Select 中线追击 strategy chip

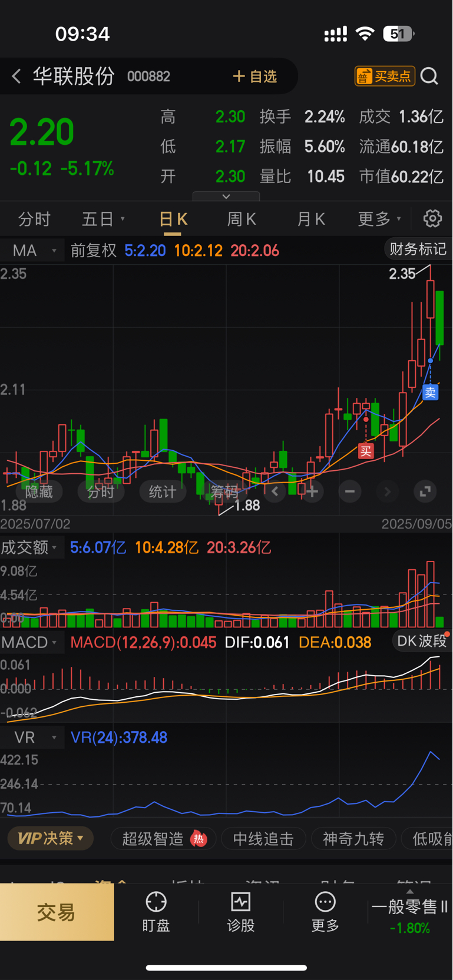point(263,839)
